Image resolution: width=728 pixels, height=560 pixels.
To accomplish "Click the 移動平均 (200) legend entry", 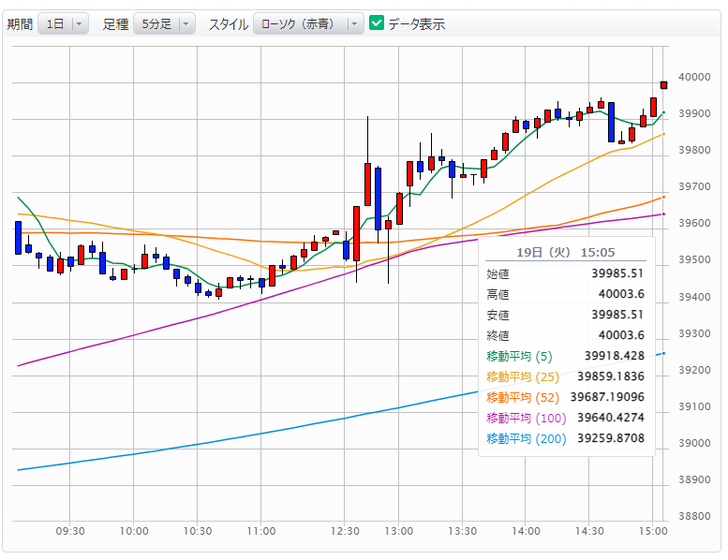I will (x=527, y=438).
